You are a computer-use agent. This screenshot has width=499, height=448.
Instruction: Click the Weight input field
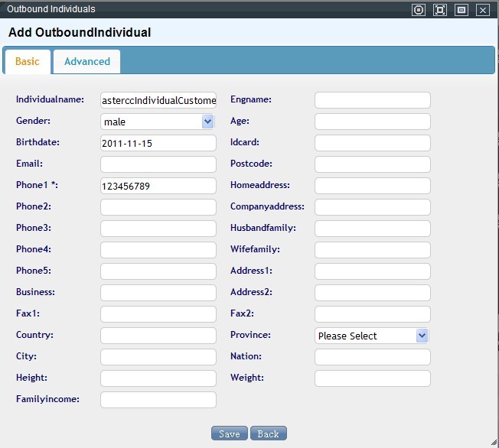pos(373,378)
